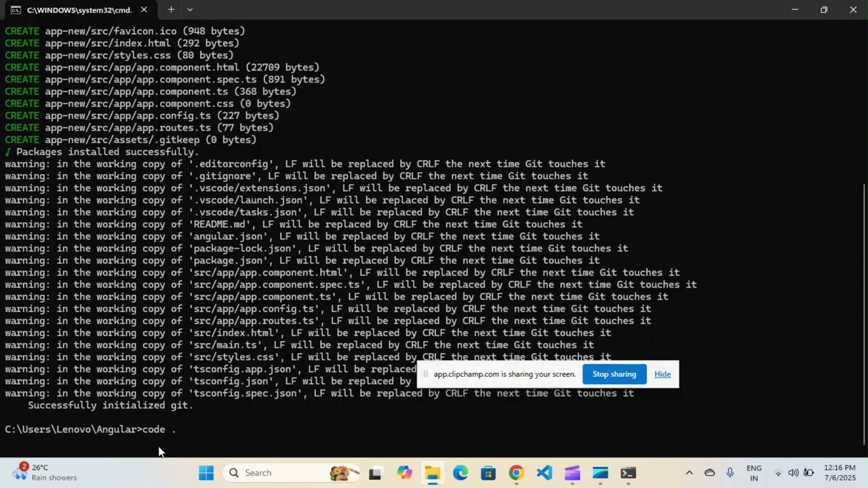Screen dimensions: 868x488
Task: Click the terminal vertical scrollbar
Action: click(863, 314)
